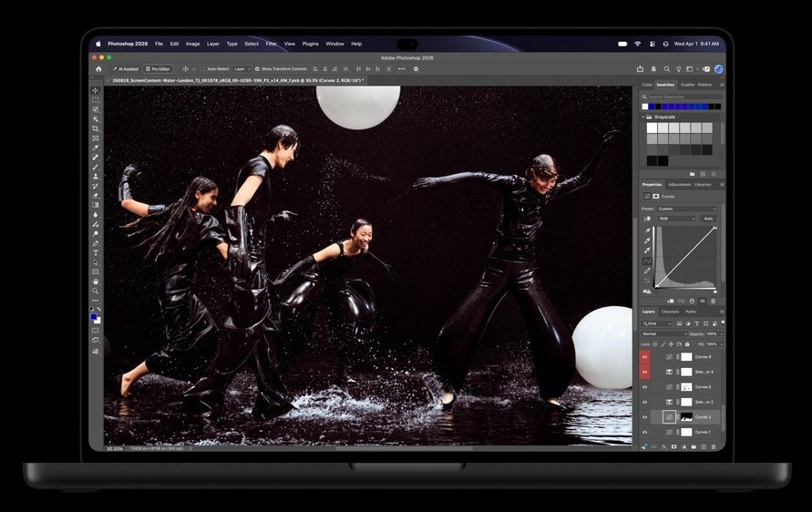Click the Lock all padlock icon

[x=687, y=343]
